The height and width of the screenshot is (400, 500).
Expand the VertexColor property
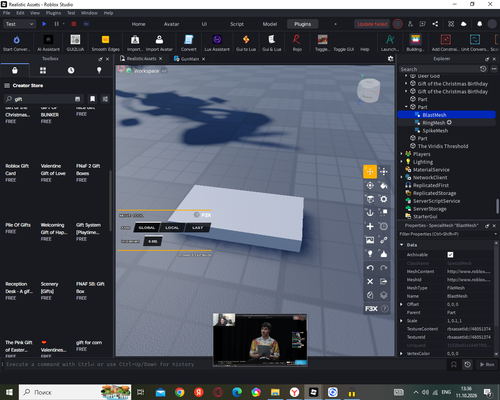pyautogui.click(x=401, y=353)
